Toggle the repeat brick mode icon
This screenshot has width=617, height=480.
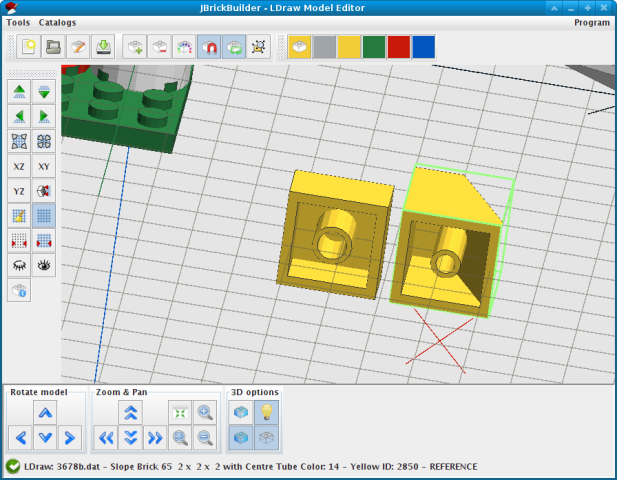234,47
